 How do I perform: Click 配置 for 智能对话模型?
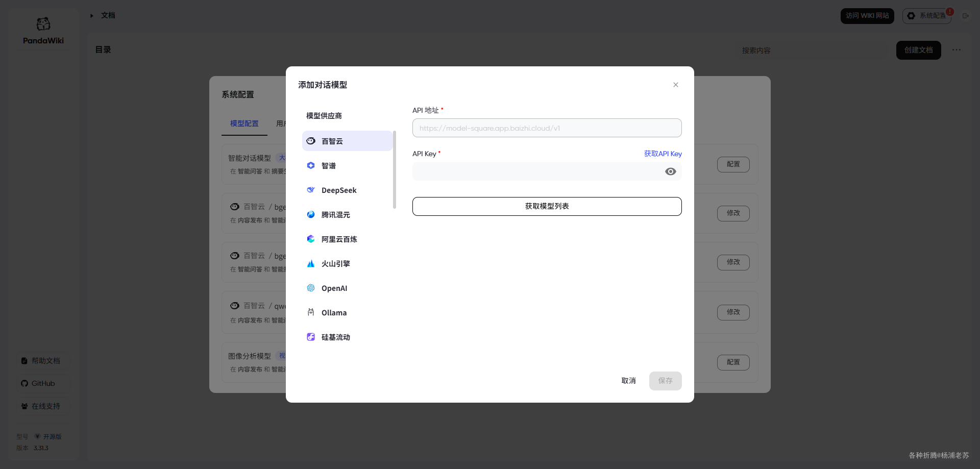(733, 164)
